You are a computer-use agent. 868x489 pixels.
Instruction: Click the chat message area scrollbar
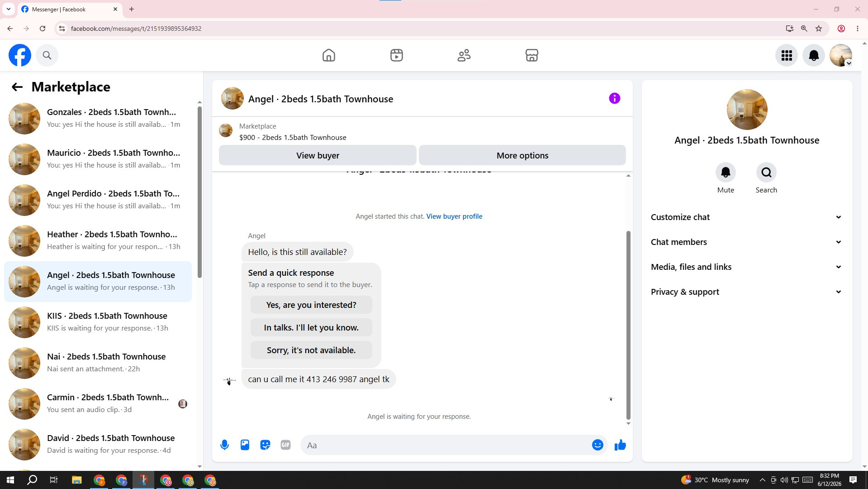[x=628, y=325]
